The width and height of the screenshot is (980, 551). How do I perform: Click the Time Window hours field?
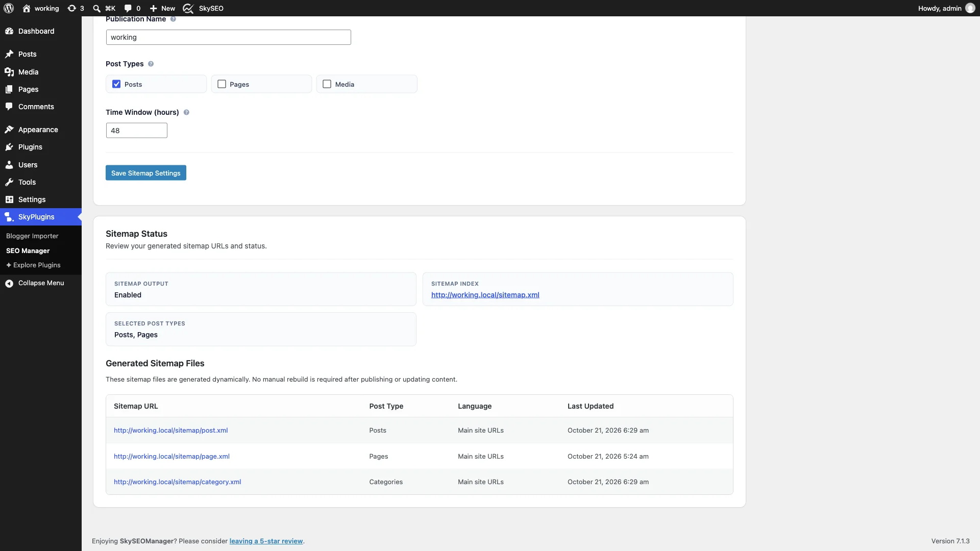point(137,131)
